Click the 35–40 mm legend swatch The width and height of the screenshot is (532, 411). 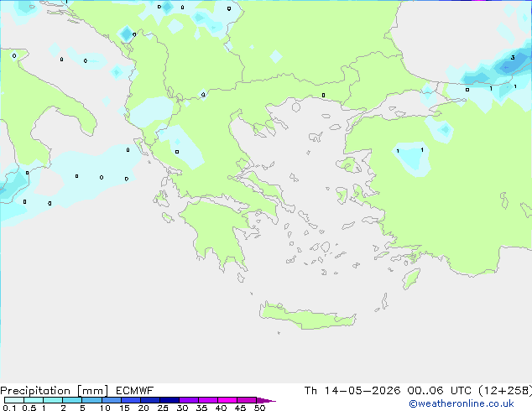pyautogui.click(x=208, y=400)
